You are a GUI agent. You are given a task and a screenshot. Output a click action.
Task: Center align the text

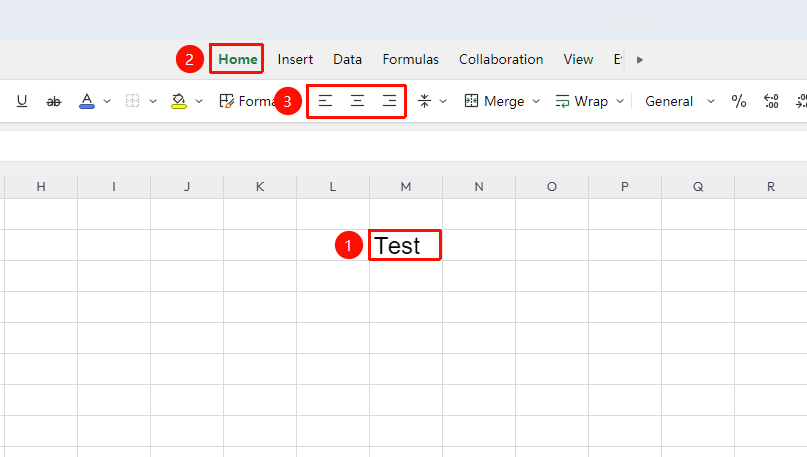click(357, 101)
